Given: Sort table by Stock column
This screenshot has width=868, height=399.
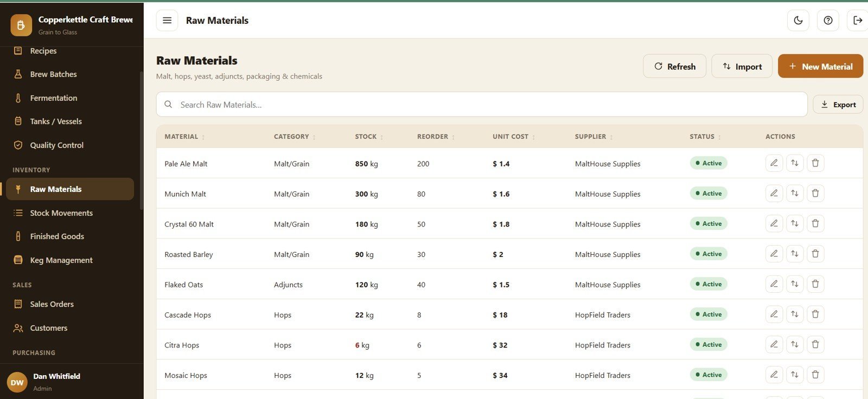Looking at the screenshot, I should 369,137.
